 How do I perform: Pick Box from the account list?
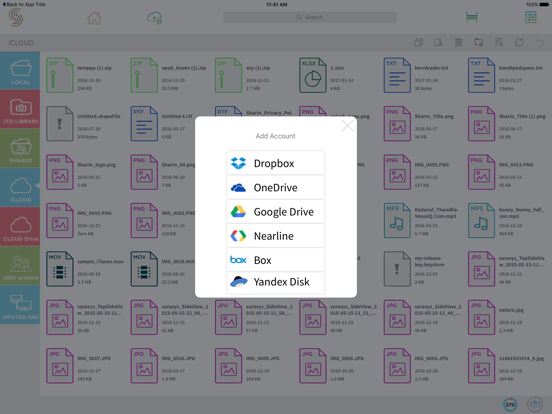pyautogui.click(x=275, y=260)
